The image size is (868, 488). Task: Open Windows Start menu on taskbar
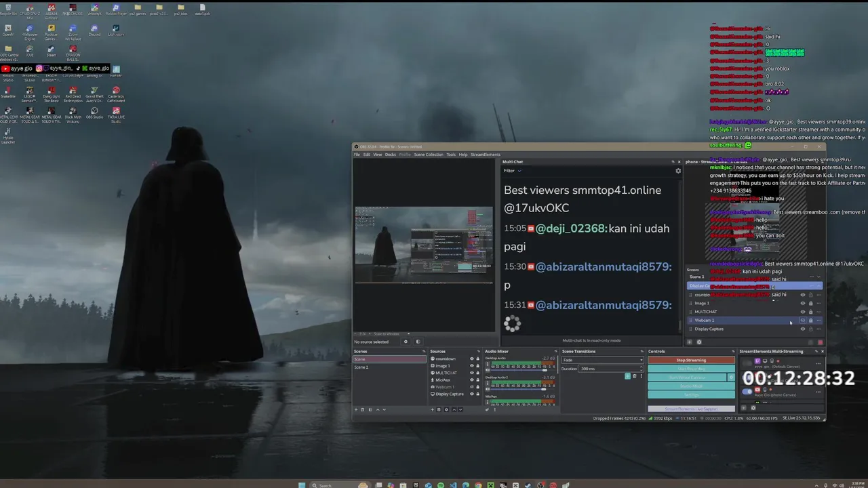(x=302, y=485)
